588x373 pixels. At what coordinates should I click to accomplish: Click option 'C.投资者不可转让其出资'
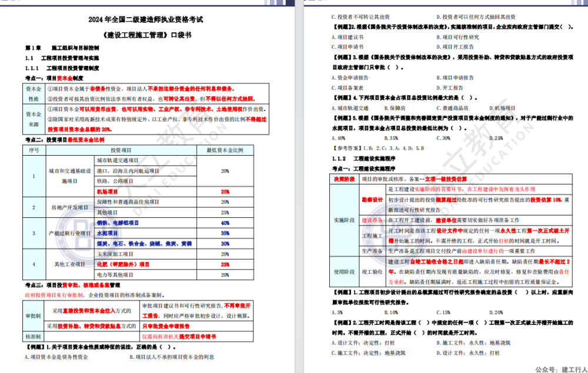pyautogui.click(x=360, y=17)
